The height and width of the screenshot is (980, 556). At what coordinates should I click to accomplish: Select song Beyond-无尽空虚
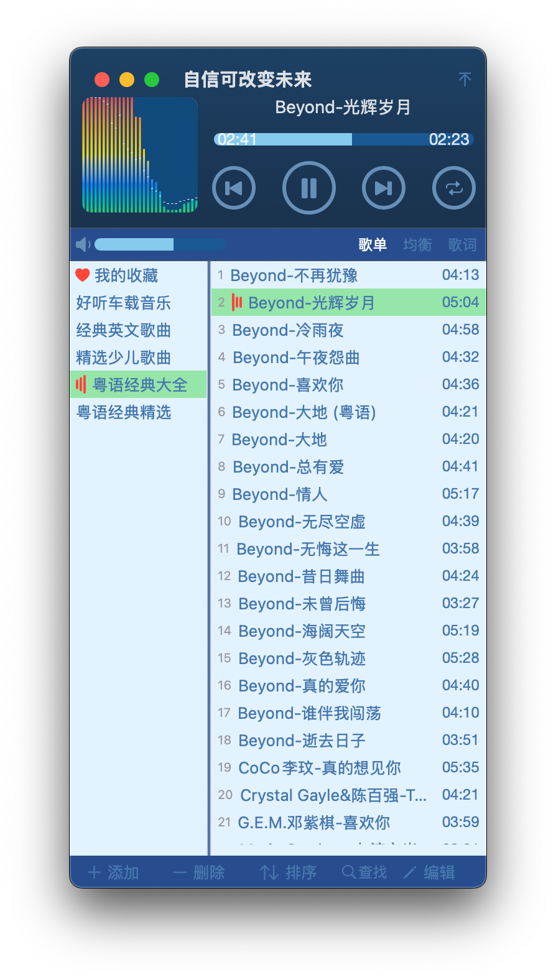348,521
